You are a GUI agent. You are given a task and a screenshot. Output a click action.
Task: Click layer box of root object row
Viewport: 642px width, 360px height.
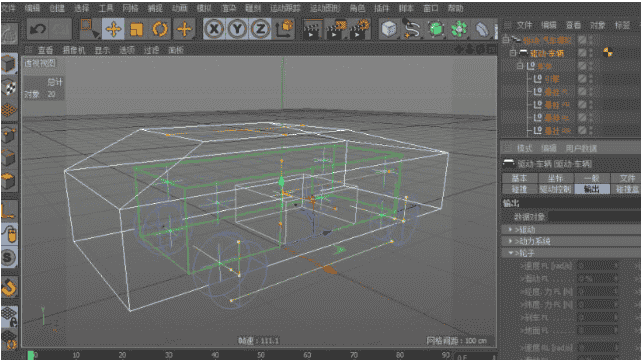[x=582, y=40]
